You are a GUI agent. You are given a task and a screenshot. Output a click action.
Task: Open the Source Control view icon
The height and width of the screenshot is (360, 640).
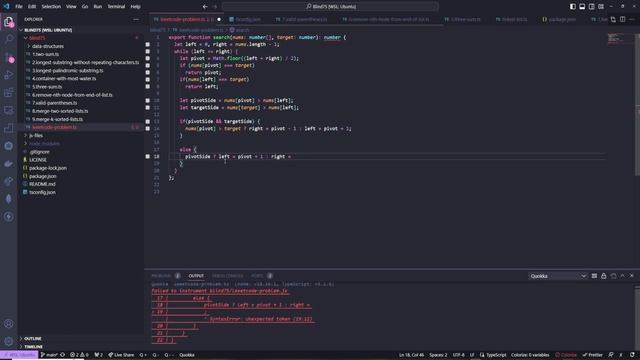click(9, 57)
